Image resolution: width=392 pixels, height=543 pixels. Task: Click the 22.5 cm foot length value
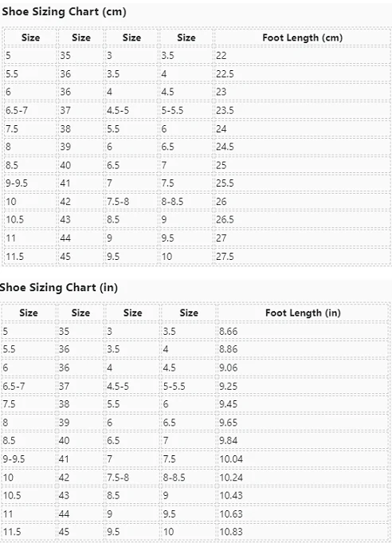[x=225, y=74]
